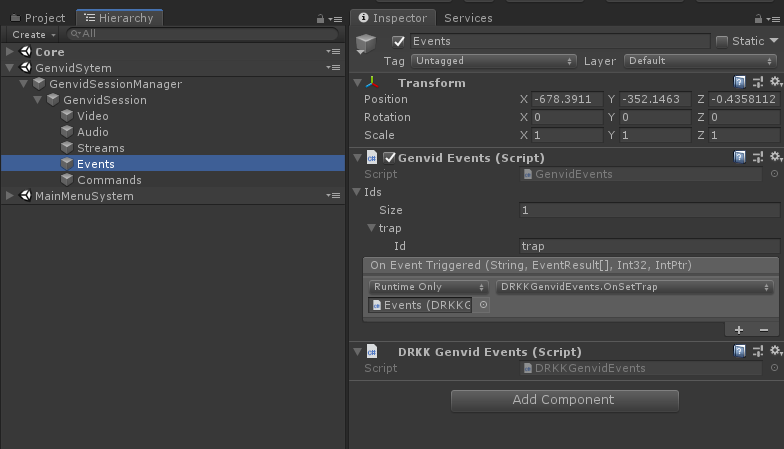Click the Scale X value field
This screenshot has height=449, width=784.
[x=567, y=135]
